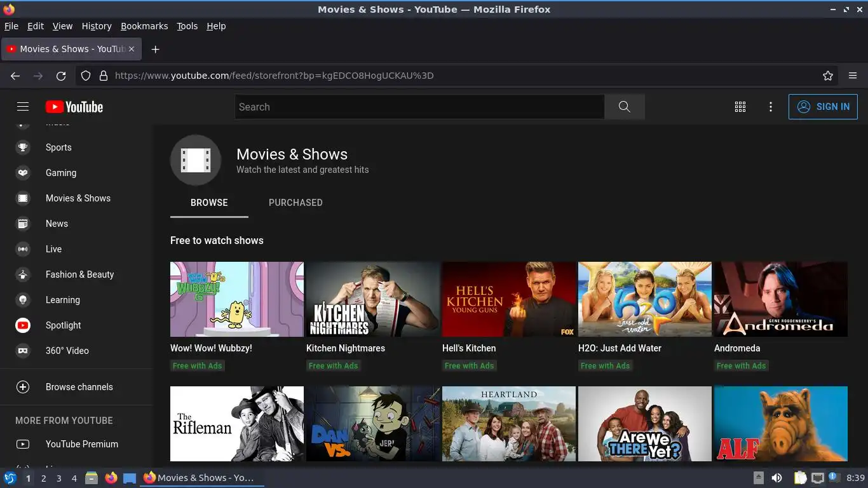Open the Kitchen Nightmares title link

pos(346,348)
